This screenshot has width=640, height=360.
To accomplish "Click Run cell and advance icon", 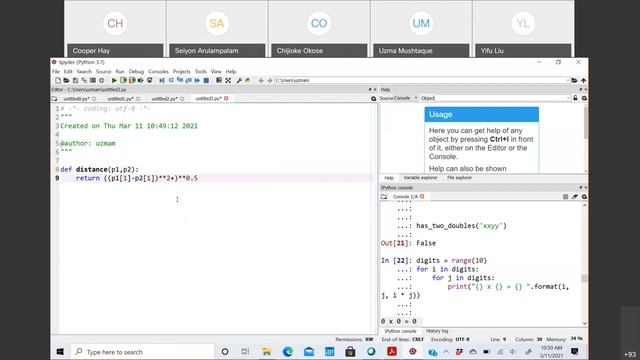I will [x=132, y=80].
